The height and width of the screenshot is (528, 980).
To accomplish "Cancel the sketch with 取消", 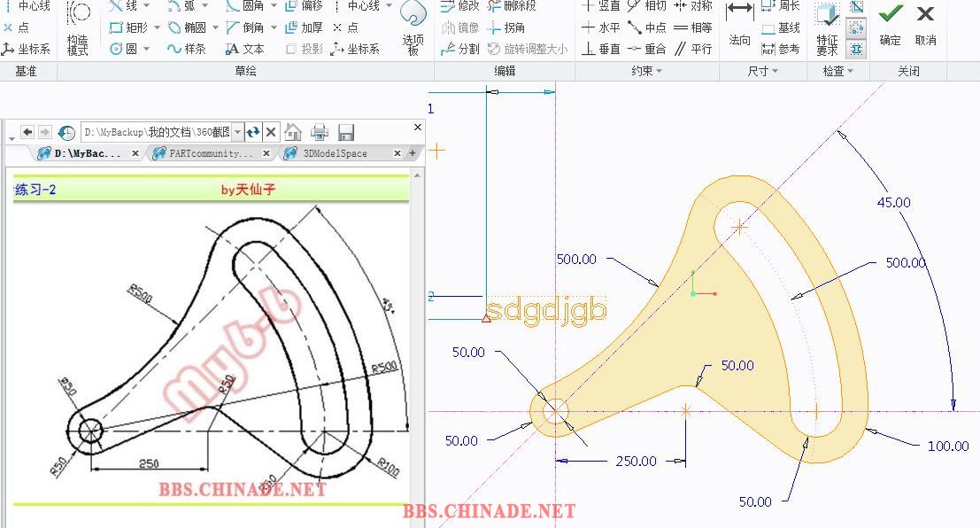I will (925, 25).
